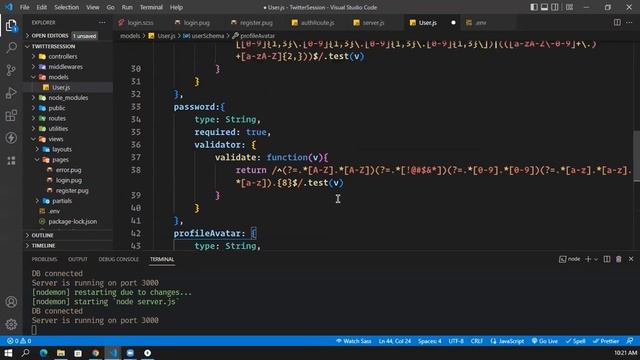Open Microsoft Edge from the taskbar

point(44,353)
